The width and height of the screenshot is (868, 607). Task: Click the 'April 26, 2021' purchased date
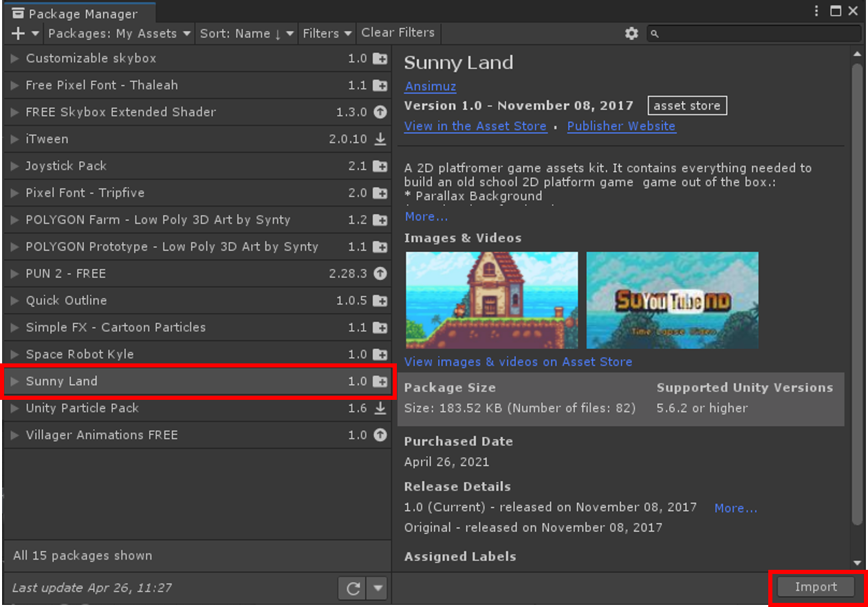[x=447, y=462]
